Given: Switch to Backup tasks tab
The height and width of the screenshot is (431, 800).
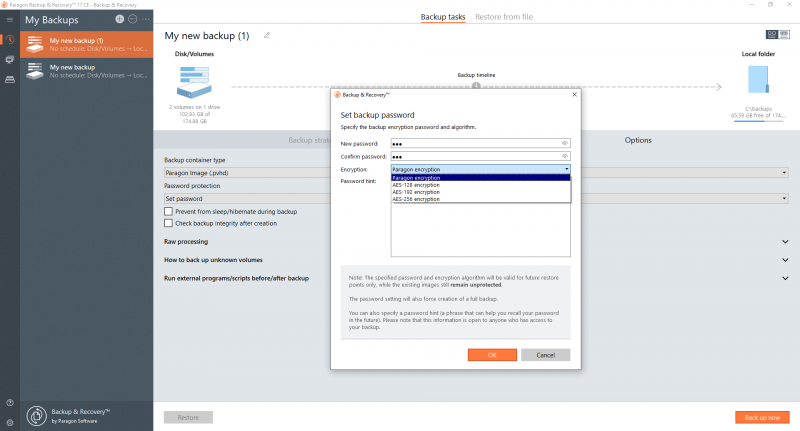Looking at the screenshot, I should coord(443,17).
